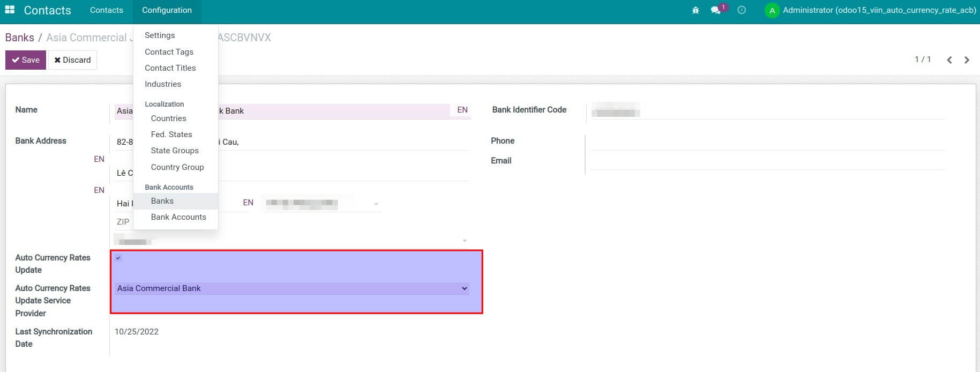
Task: Open the Service Provider dropdown Asia Commercial Bank
Action: 292,288
